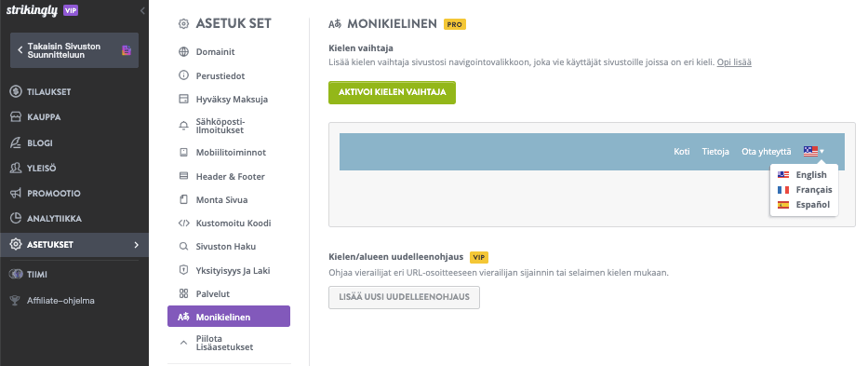Viewport: 868px width, 366px height.
Task: Select the Monikielinen label
Action: pyautogui.click(x=223, y=318)
